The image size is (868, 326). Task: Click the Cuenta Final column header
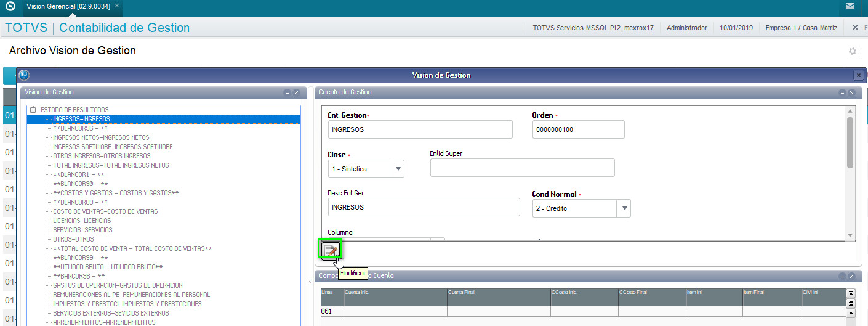click(499, 297)
